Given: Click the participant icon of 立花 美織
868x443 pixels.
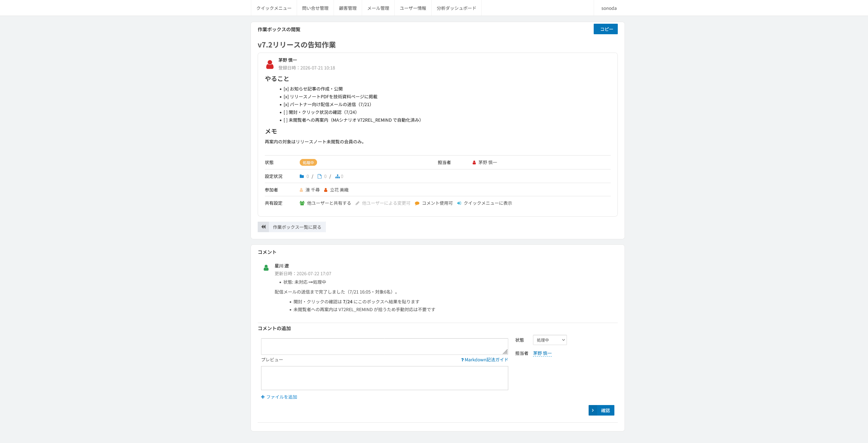Looking at the screenshot, I should [x=325, y=190].
